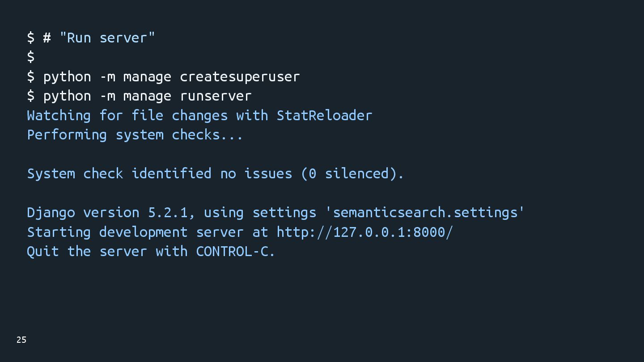Open the http://127.0.0.1:8000/ server URL
This screenshot has height=362, width=644.
click(x=364, y=232)
